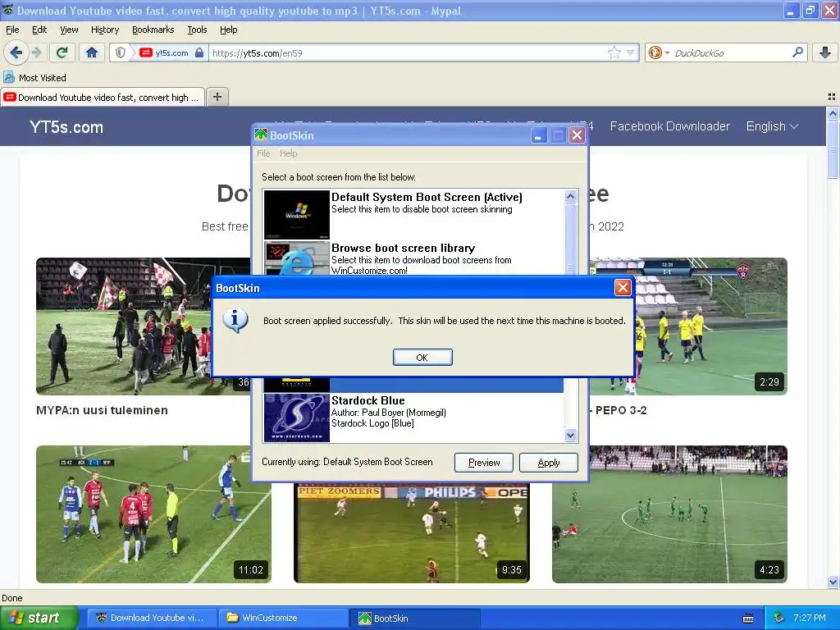This screenshot has height=630, width=840.
Task: Click the MYPA:n uusi tuleminen video title
Action: click(x=102, y=410)
